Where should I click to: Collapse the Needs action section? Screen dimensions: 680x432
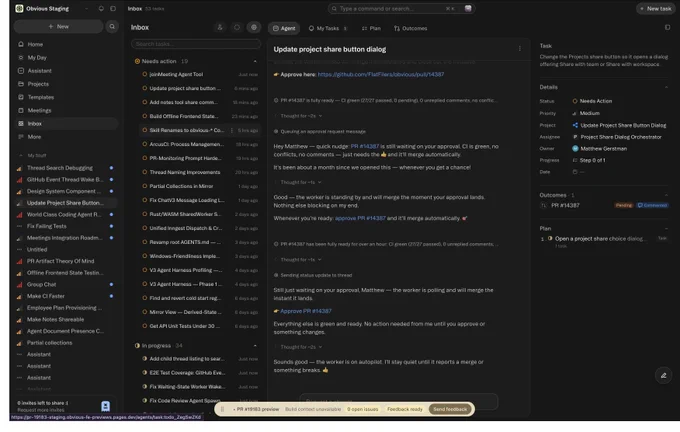point(255,61)
